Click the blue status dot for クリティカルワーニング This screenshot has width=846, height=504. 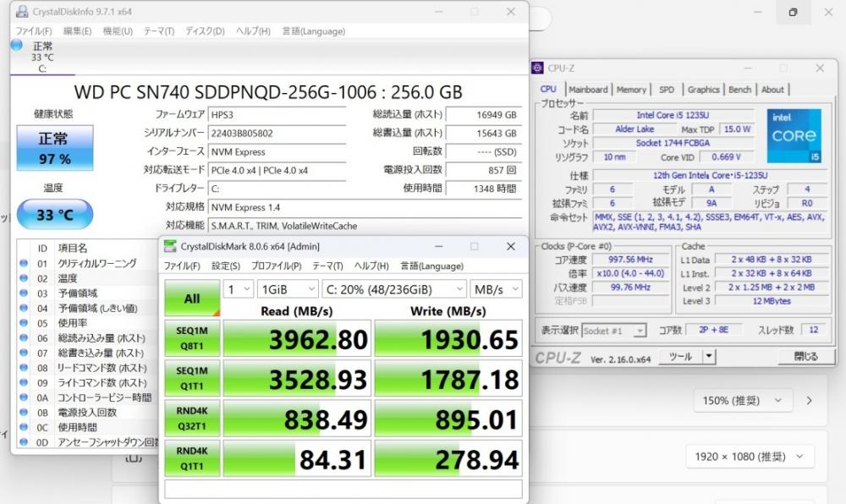24,264
